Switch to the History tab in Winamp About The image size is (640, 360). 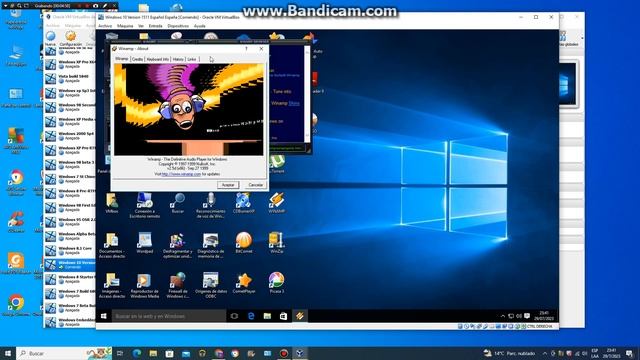178,59
